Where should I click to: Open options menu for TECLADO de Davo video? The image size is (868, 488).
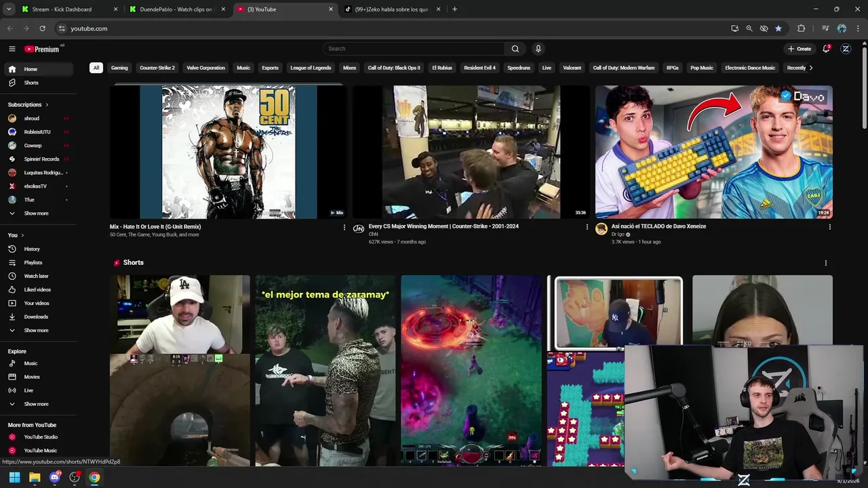pyautogui.click(x=829, y=227)
